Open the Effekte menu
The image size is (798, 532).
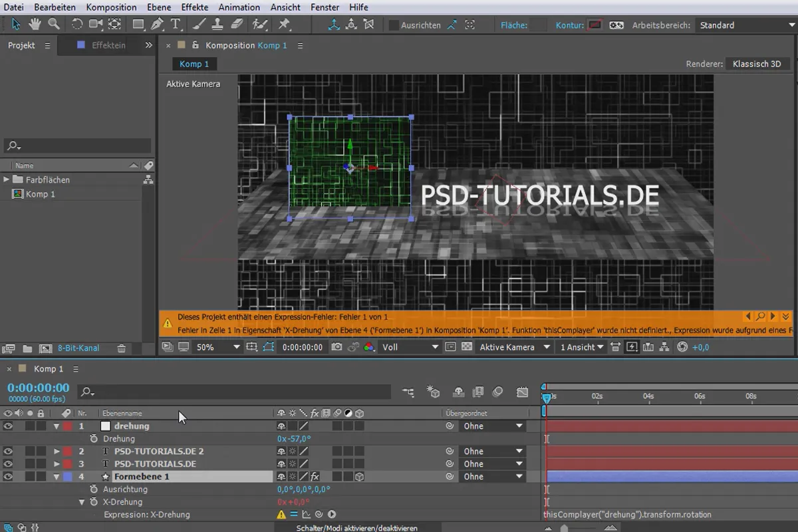(x=195, y=7)
